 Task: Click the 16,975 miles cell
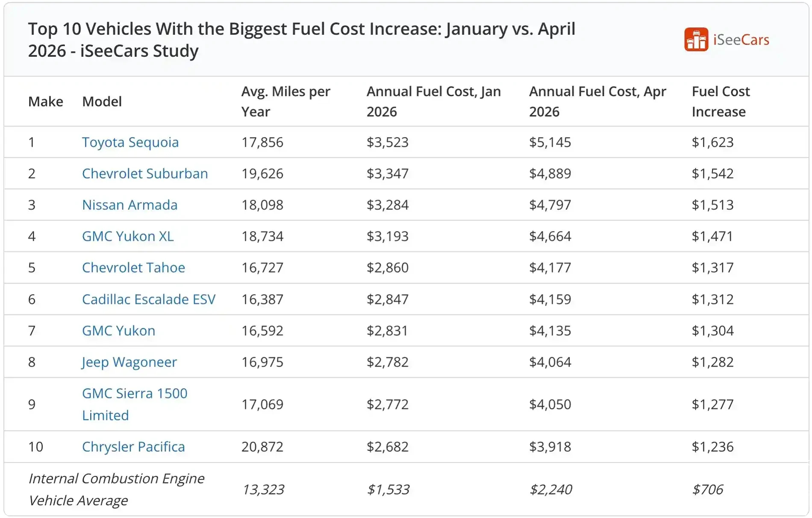tap(262, 362)
